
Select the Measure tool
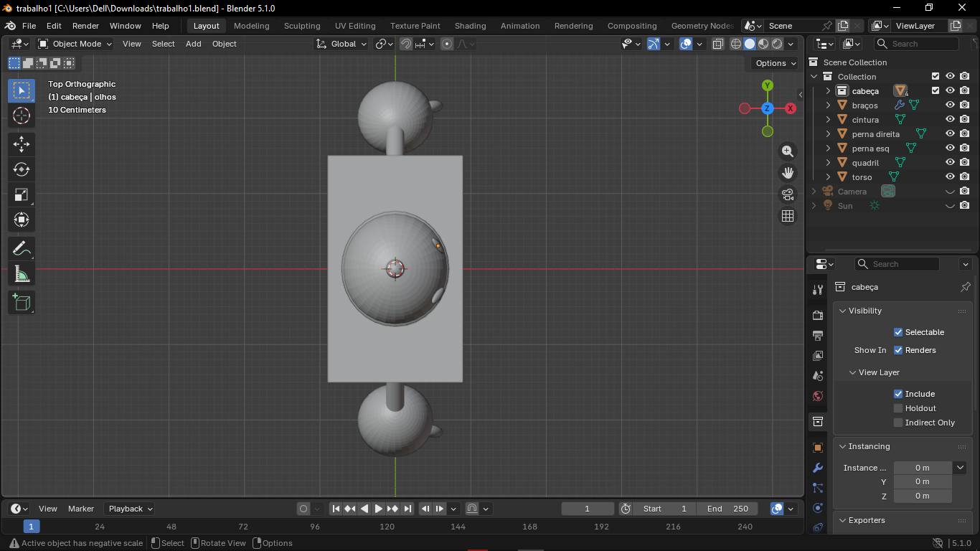[22, 274]
